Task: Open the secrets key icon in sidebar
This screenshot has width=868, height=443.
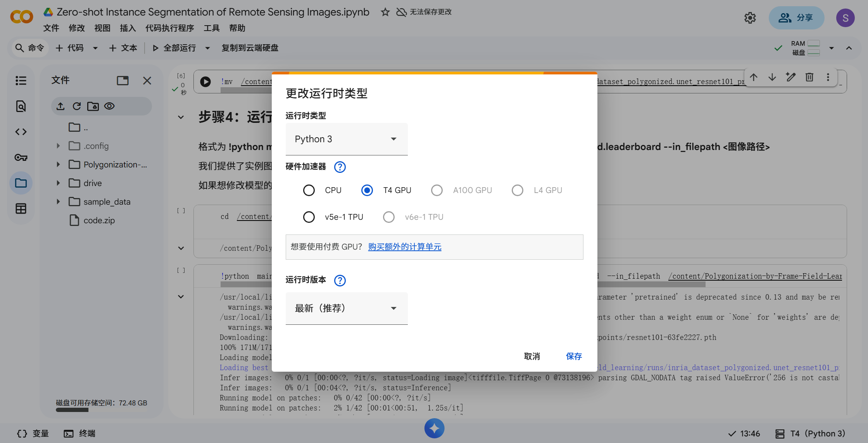Action: (x=21, y=157)
